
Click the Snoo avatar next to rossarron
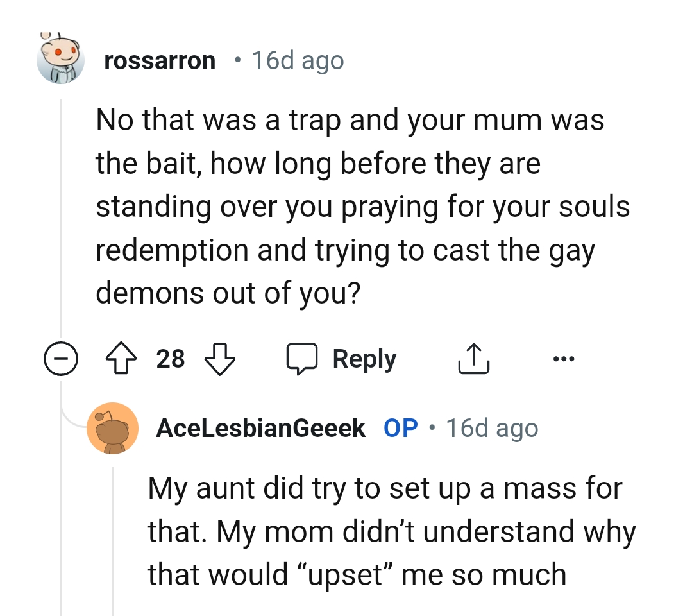[x=61, y=59]
